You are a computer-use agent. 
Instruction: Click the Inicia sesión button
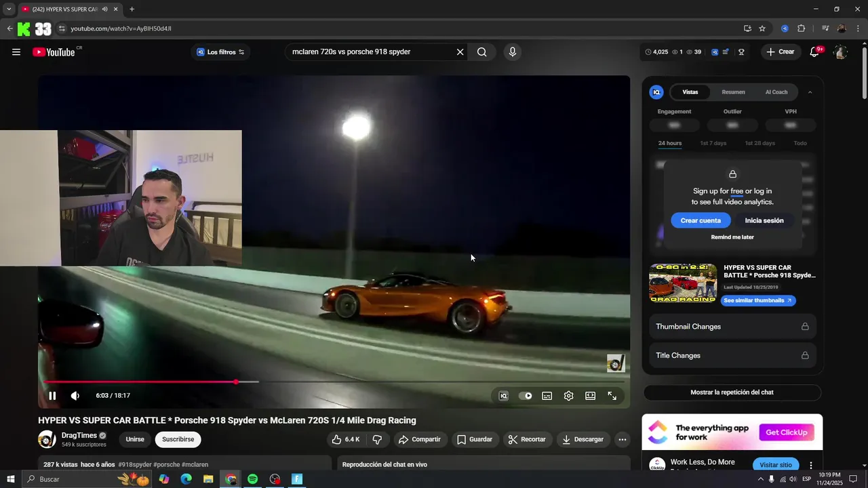click(x=764, y=220)
